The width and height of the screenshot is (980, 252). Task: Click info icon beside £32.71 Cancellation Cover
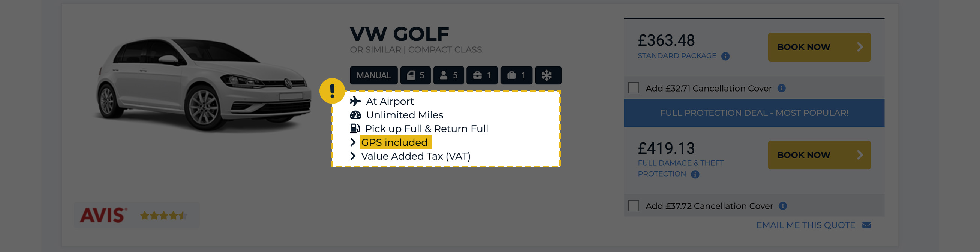(781, 88)
